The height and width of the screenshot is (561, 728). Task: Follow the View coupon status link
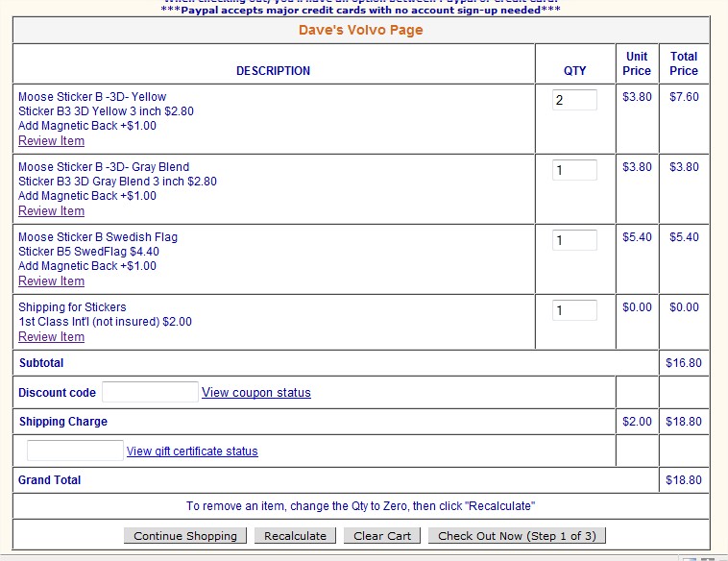tap(256, 393)
